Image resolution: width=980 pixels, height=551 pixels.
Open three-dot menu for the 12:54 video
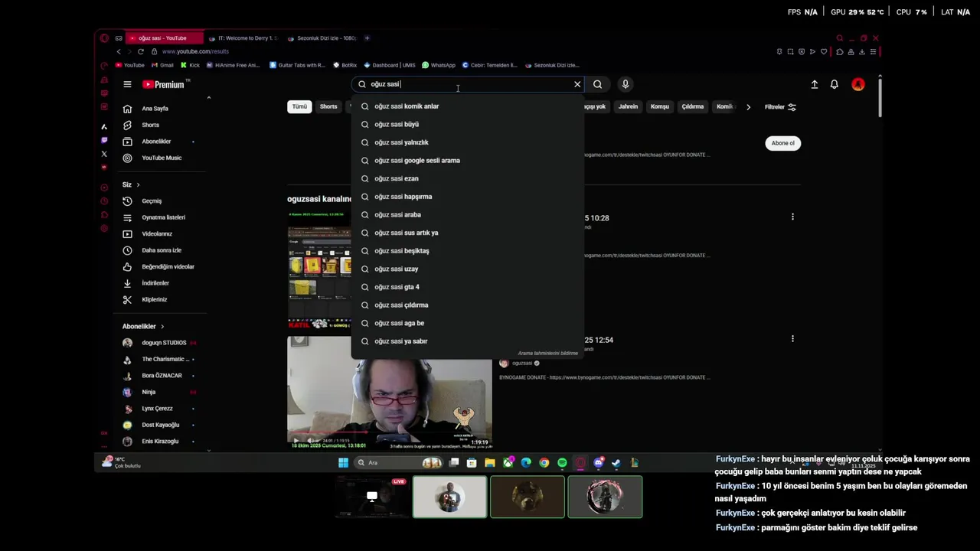792,338
